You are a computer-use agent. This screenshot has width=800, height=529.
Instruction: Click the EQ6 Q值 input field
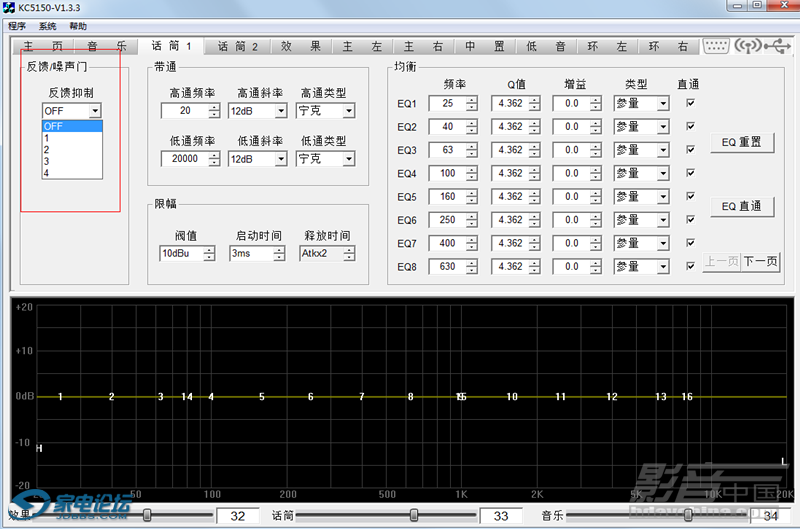(x=509, y=220)
